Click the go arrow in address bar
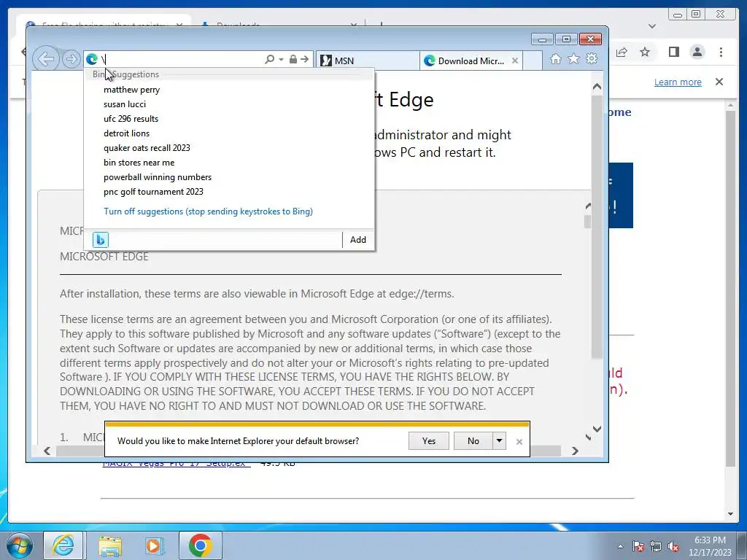The width and height of the screenshot is (747, 560). (x=305, y=59)
